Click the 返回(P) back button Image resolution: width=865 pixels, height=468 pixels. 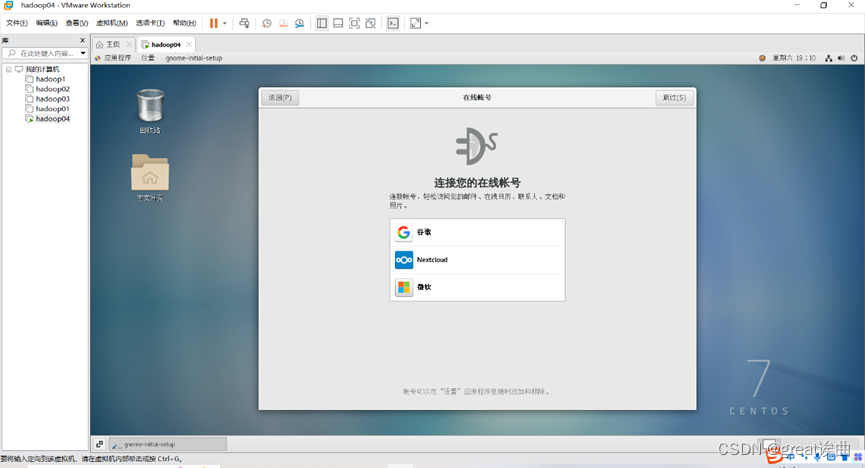coord(280,98)
